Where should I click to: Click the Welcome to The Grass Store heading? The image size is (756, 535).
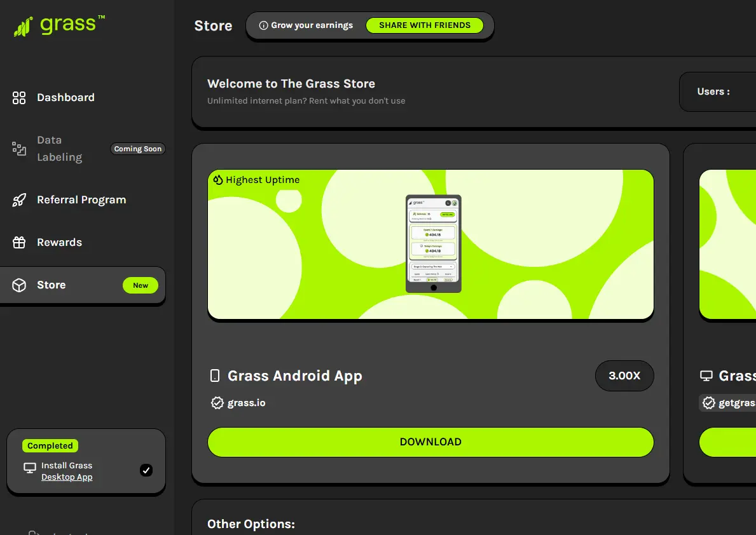(x=291, y=84)
